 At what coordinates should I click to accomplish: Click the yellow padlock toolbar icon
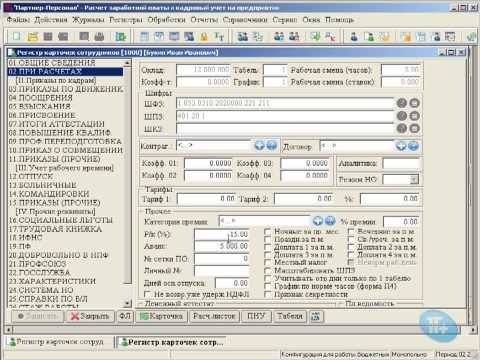(204, 36)
